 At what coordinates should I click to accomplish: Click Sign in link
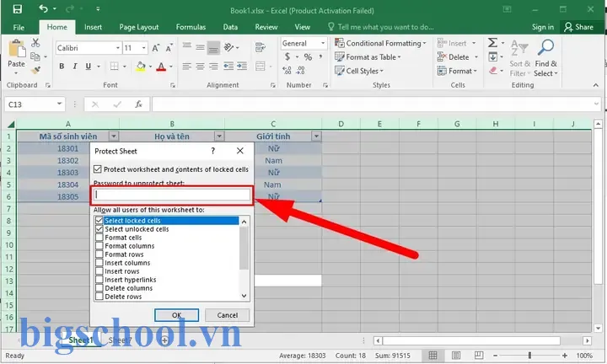pos(542,27)
